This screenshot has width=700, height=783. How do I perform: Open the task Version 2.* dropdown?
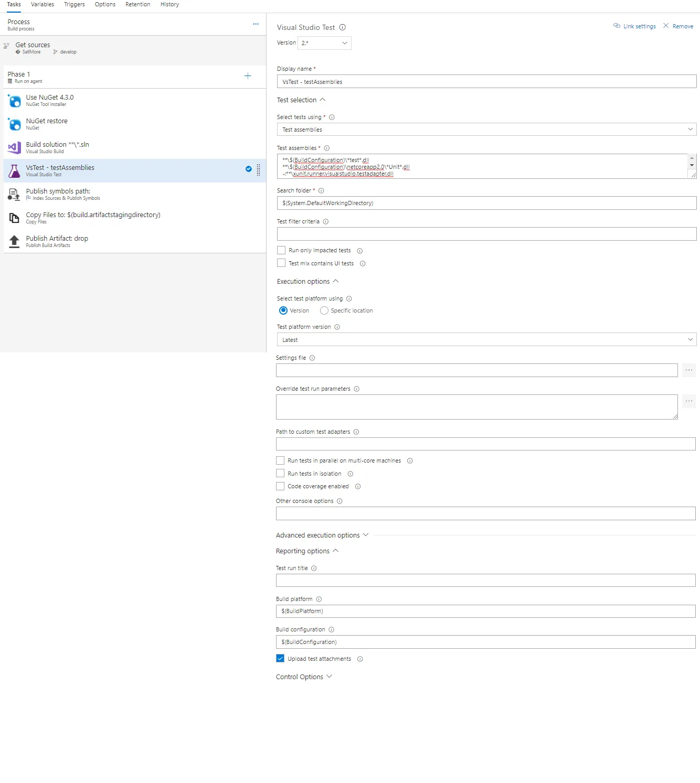point(324,43)
